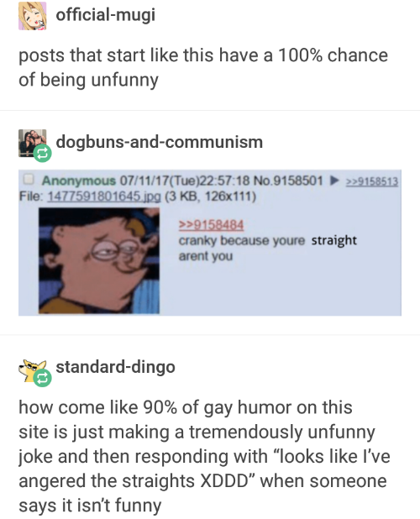This screenshot has width=420, height=519.
Task: Click the "cranky because youre straight" text
Action: pos(267,241)
